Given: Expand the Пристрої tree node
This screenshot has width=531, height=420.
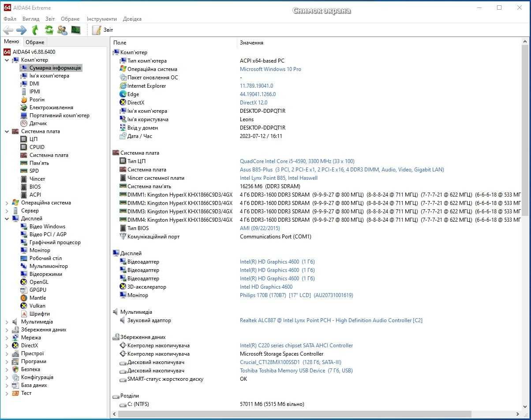Looking at the screenshot, I should (x=7, y=353).
